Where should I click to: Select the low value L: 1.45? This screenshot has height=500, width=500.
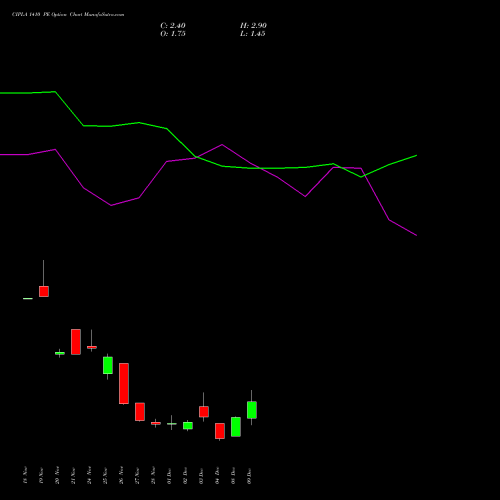[253, 34]
